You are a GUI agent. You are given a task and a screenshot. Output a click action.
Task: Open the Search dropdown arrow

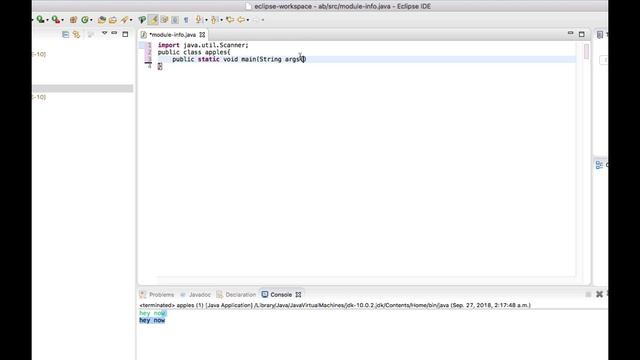point(131,20)
